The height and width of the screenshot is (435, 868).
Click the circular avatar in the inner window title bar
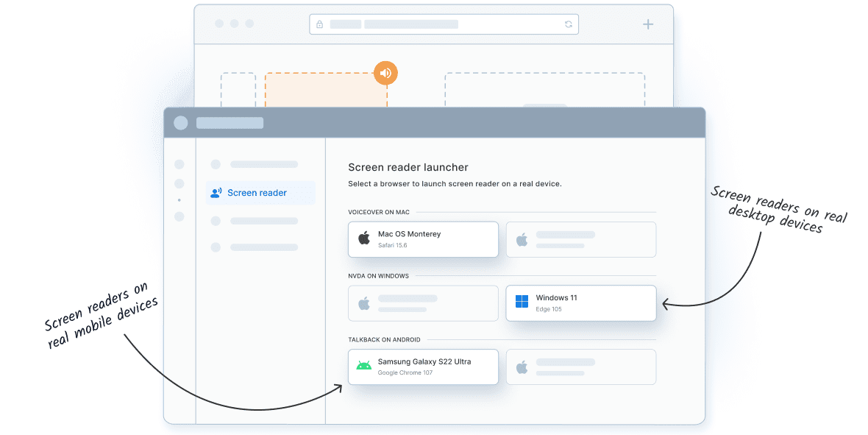[x=180, y=122]
